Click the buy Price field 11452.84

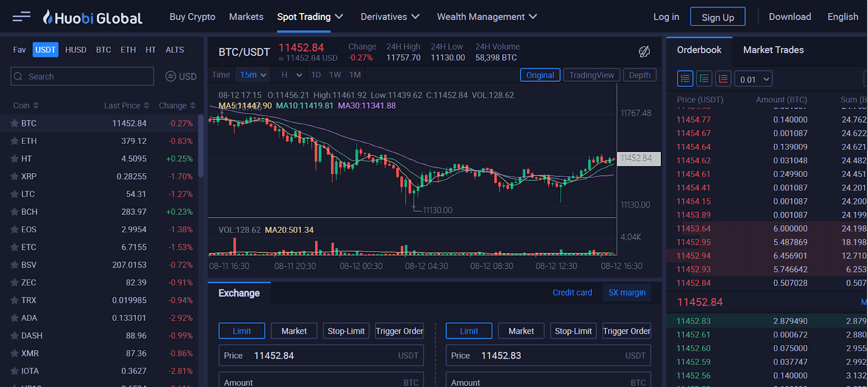(321, 356)
